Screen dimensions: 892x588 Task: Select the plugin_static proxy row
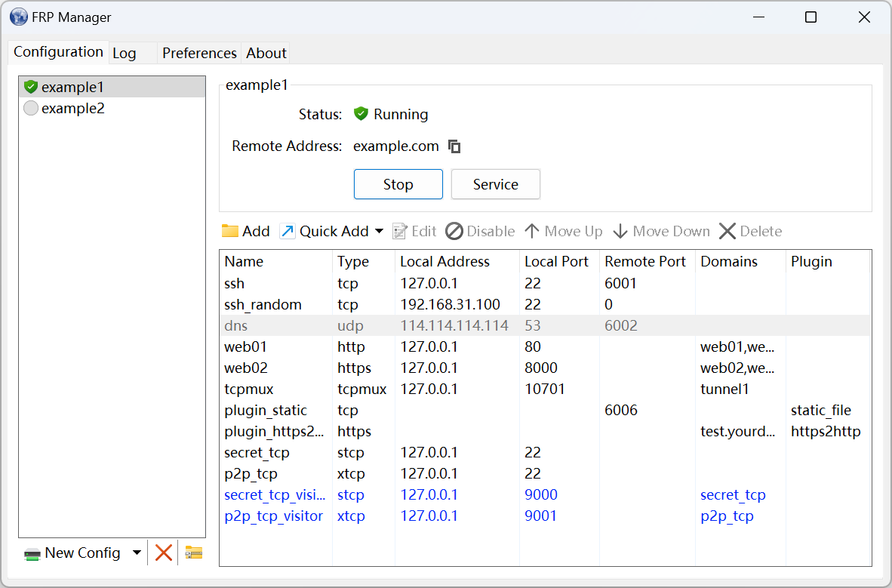544,411
